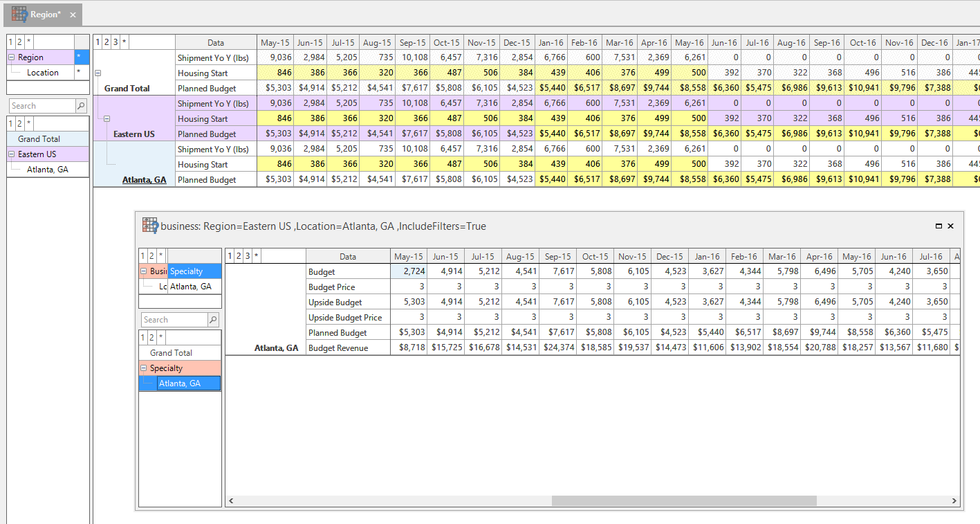Click the grid icon on the Region tab

click(x=19, y=15)
